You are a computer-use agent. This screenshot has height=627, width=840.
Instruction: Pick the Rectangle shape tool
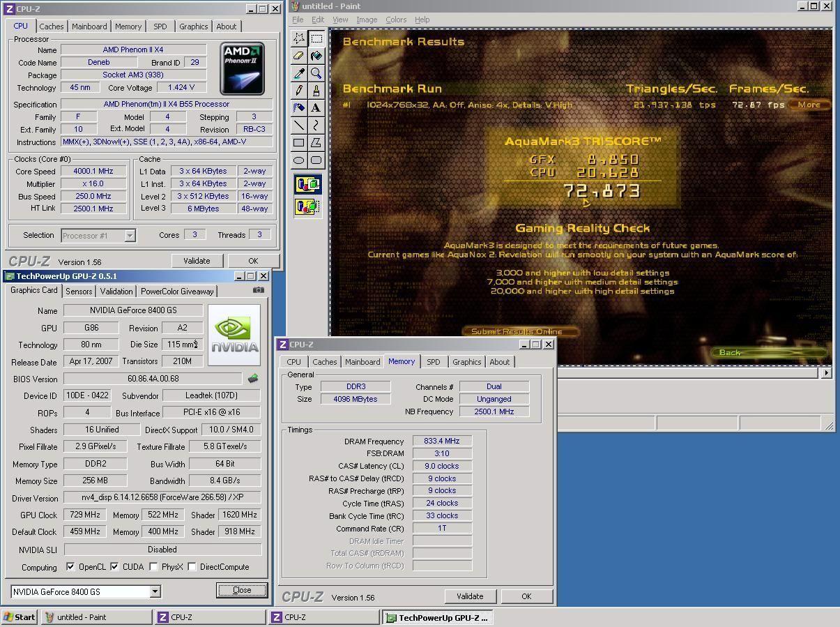[x=298, y=143]
